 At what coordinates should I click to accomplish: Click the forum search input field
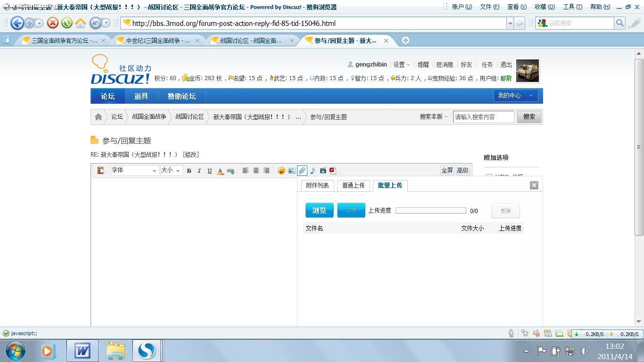pyautogui.click(x=483, y=116)
